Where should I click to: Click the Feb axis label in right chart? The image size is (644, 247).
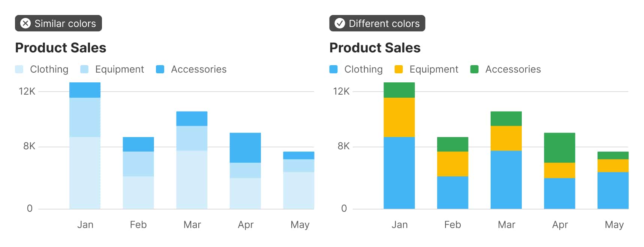452,225
